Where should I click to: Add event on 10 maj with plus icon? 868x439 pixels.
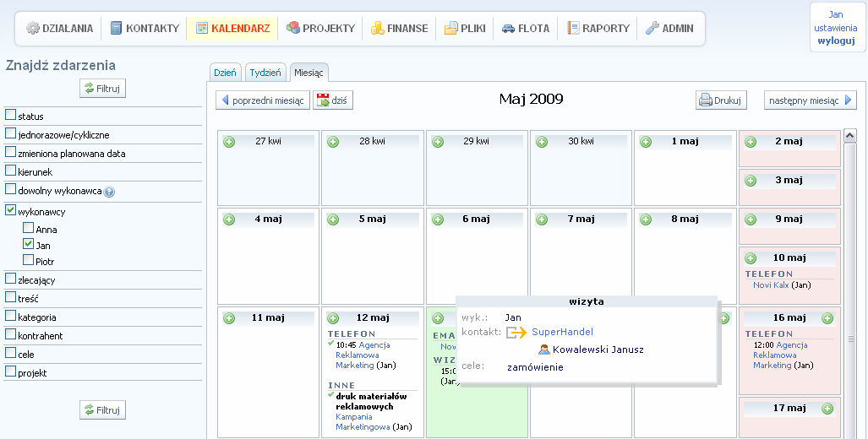pyautogui.click(x=750, y=258)
